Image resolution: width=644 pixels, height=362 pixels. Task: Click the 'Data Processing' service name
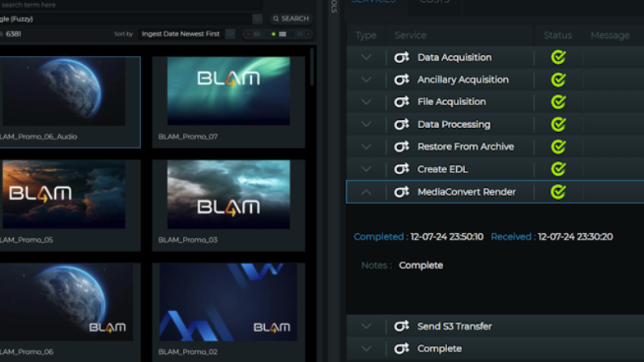coord(454,125)
